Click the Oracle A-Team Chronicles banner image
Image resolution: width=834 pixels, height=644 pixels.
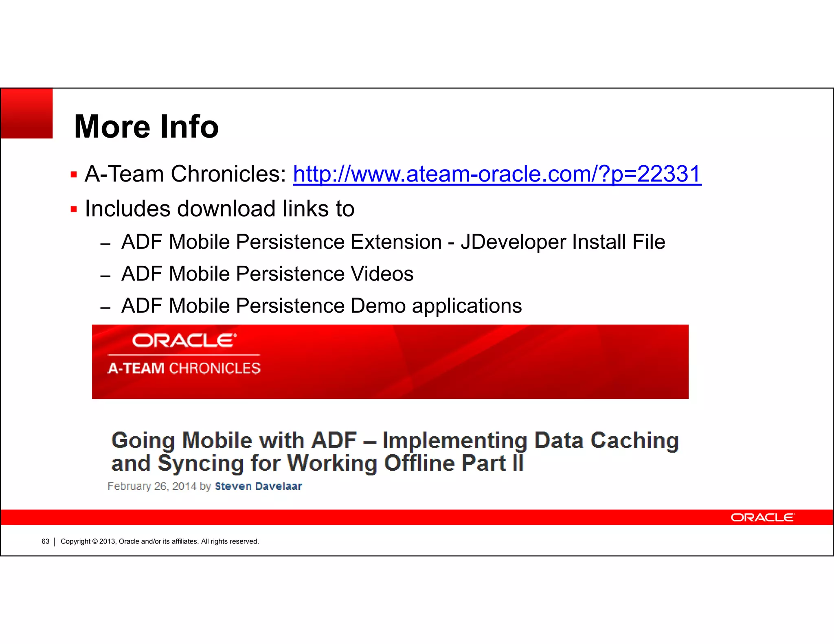pos(390,361)
